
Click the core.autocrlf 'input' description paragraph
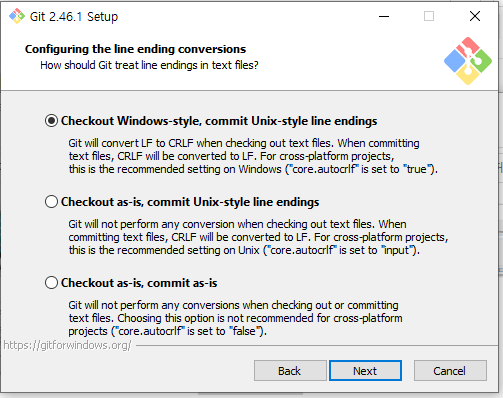[x=258, y=237]
